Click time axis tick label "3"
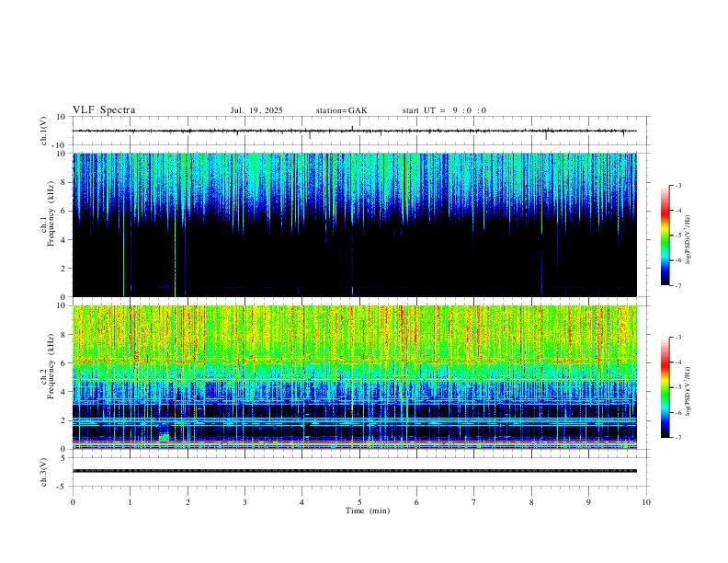 [x=245, y=502]
